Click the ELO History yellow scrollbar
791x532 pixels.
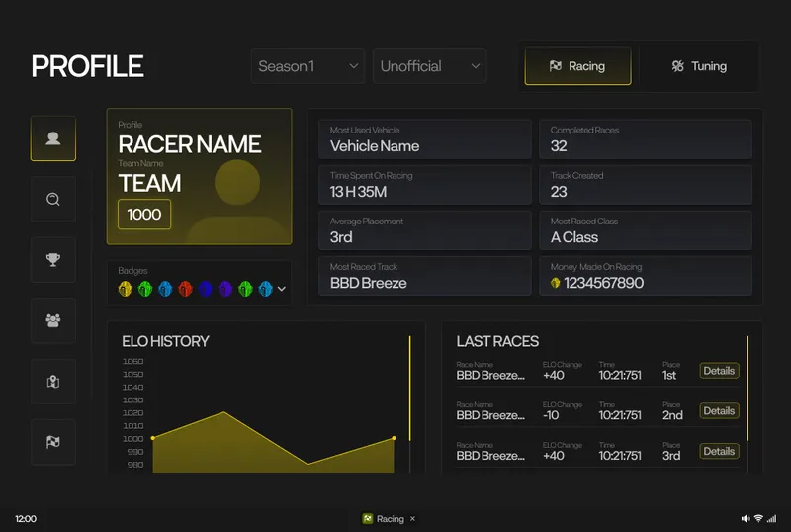(x=409, y=389)
